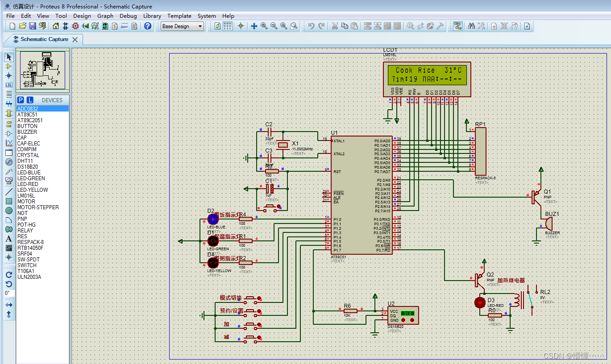Open a project with the folder icon

[22, 26]
